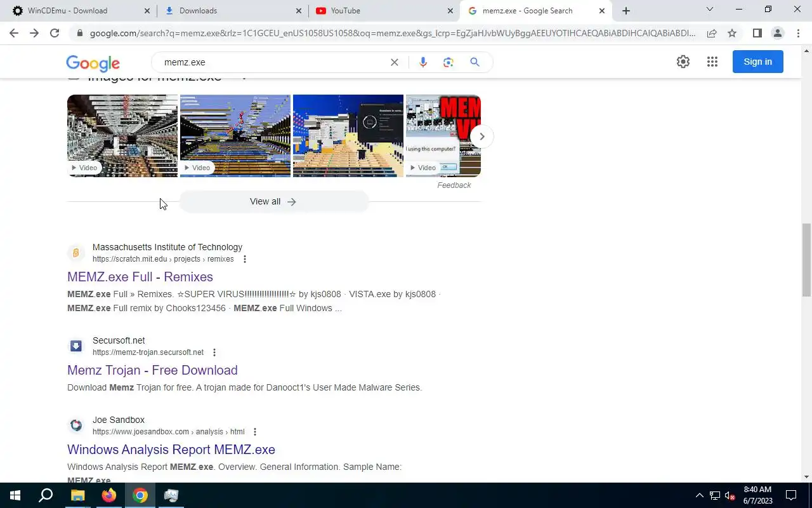812x508 pixels.
Task: Click Massachusetts Institute of Technology site name
Action: coord(167,247)
